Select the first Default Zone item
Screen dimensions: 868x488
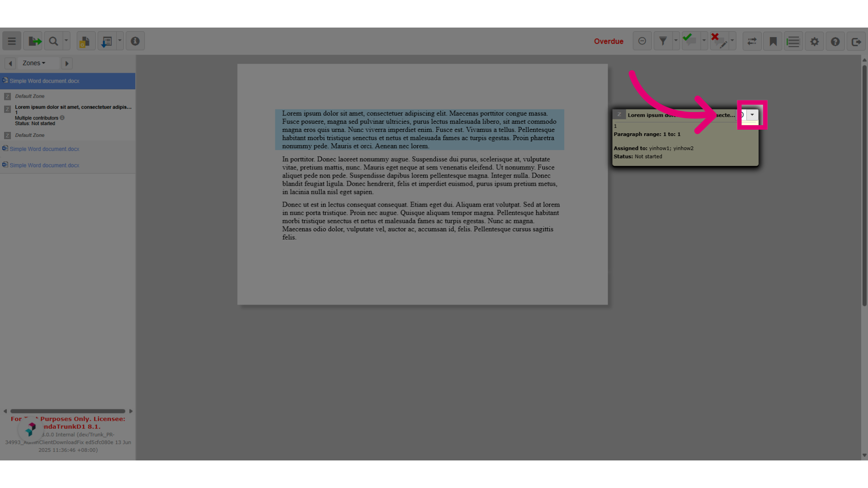pyautogui.click(x=30, y=96)
